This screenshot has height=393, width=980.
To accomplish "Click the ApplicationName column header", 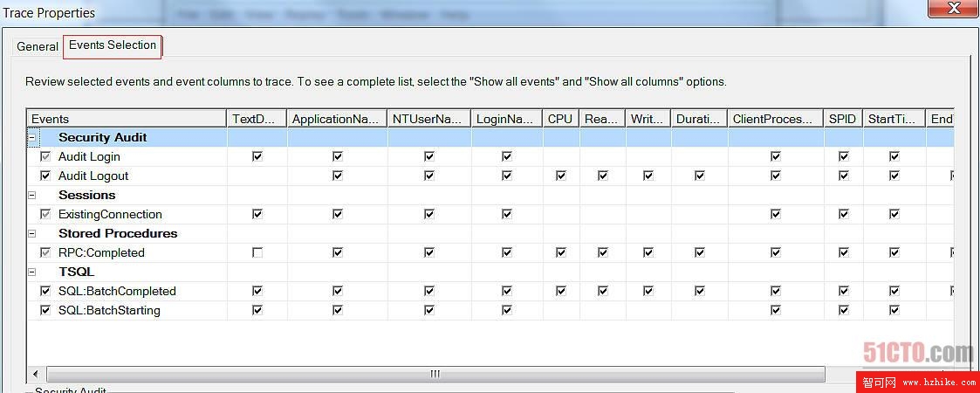I will click(337, 119).
